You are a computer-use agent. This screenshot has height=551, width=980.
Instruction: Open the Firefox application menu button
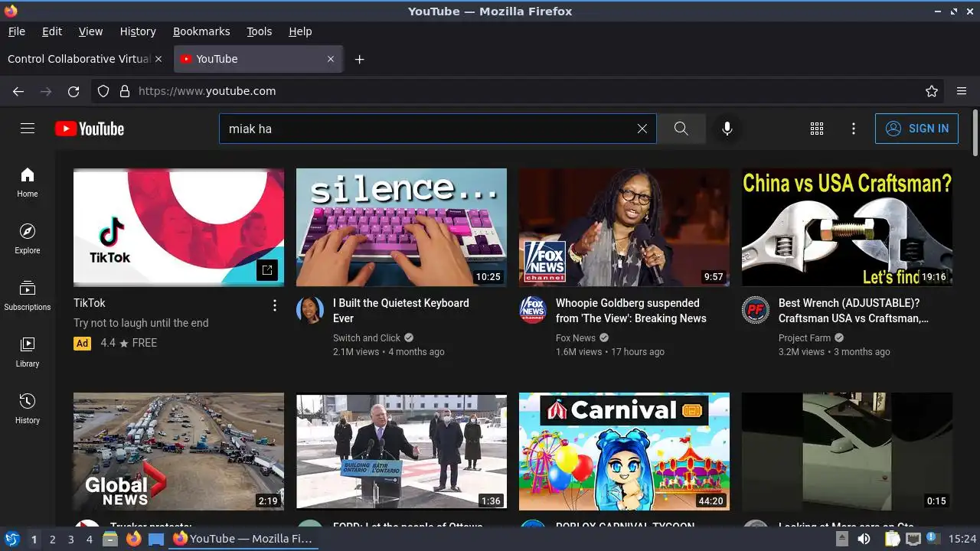962,91
